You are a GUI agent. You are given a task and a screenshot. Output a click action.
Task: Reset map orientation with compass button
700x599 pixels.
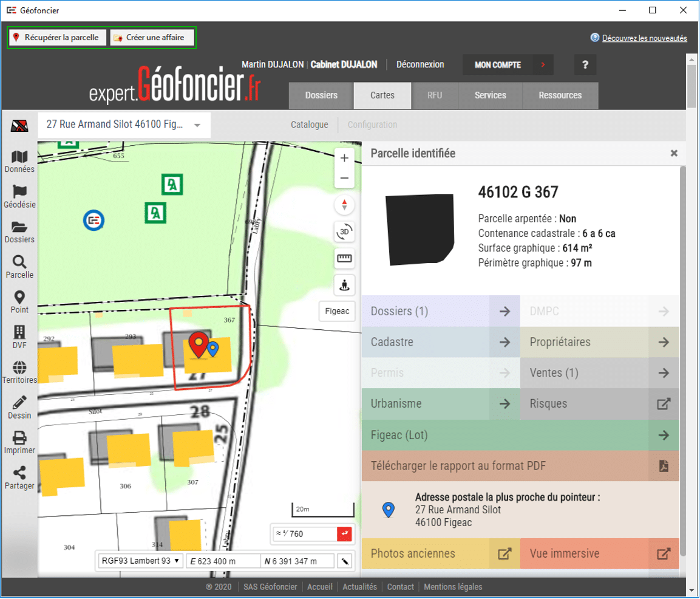(345, 205)
